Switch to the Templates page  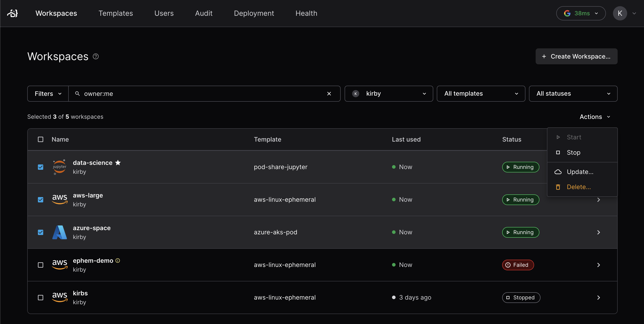click(x=116, y=13)
